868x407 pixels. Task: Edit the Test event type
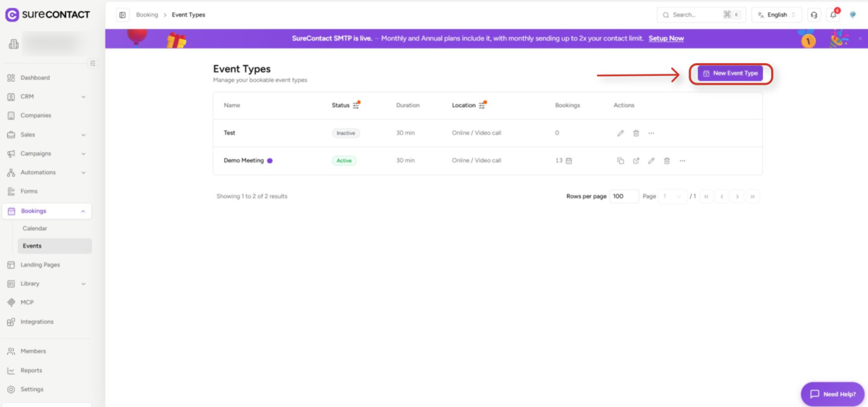point(621,133)
